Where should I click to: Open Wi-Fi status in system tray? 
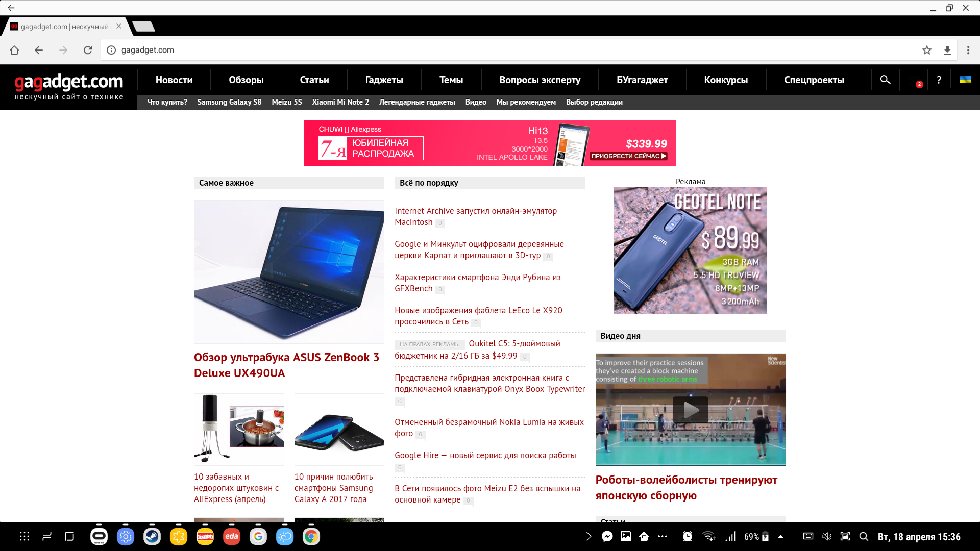point(708,536)
